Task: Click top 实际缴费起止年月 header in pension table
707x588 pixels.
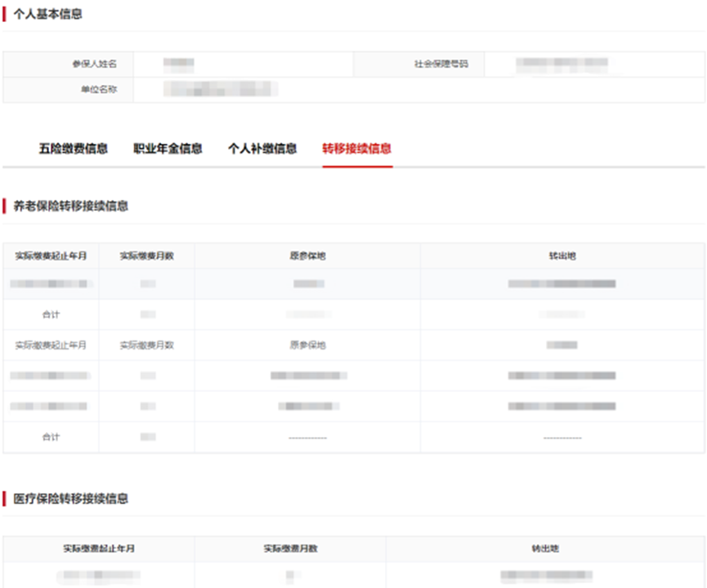Action: [51, 256]
